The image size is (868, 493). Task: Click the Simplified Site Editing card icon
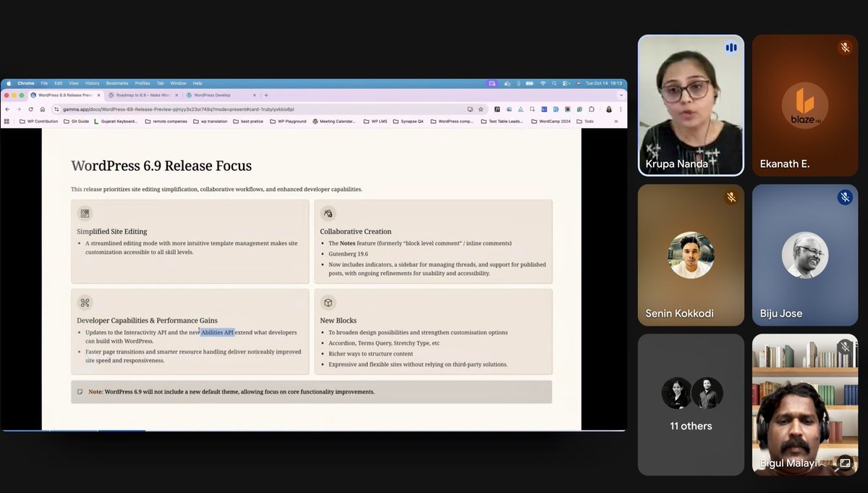click(x=85, y=214)
